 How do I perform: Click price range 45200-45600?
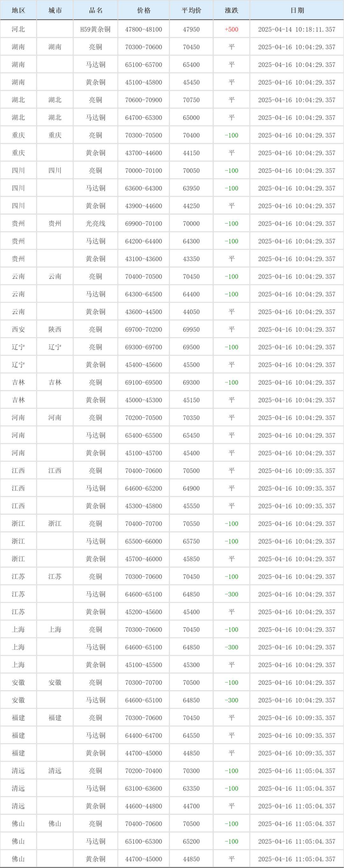tap(144, 612)
